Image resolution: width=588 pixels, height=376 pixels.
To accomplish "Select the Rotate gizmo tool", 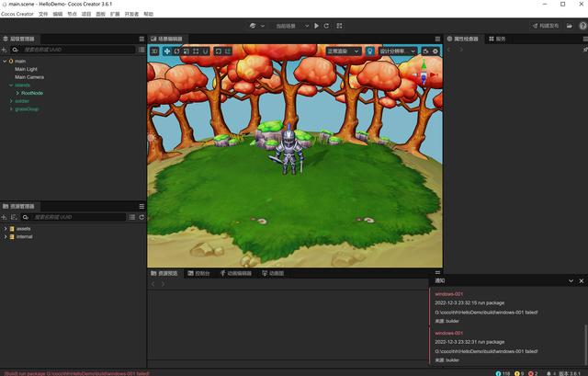I will [176, 51].
